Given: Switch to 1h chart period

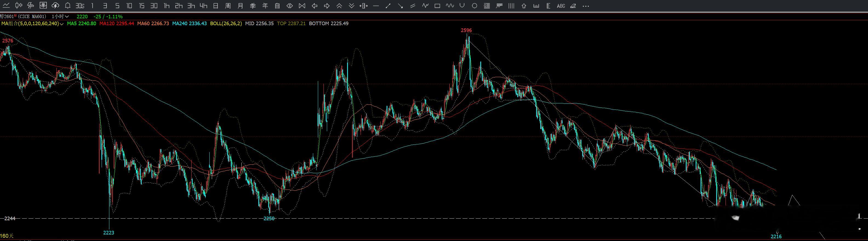Looking at the screenshot, I should (x=167, y=6).
